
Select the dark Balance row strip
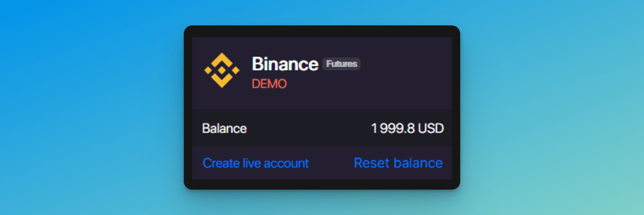click(x=322, y=128)
